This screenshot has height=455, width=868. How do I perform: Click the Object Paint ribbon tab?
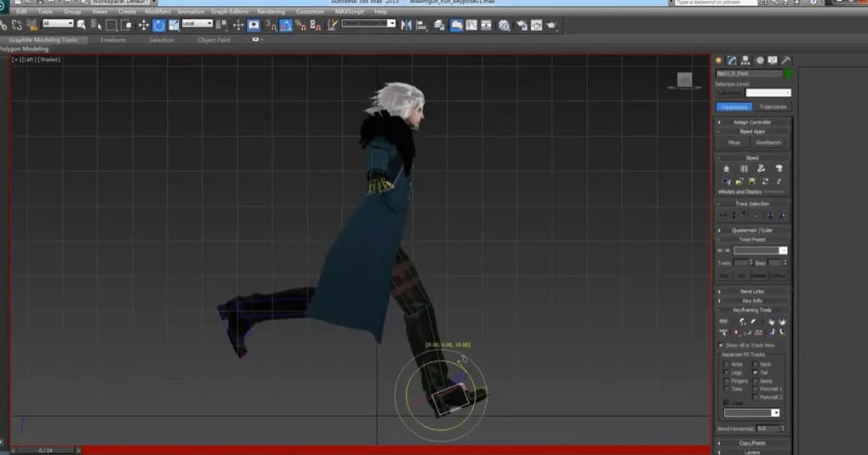pyautogui.click(x=214, y=40)
